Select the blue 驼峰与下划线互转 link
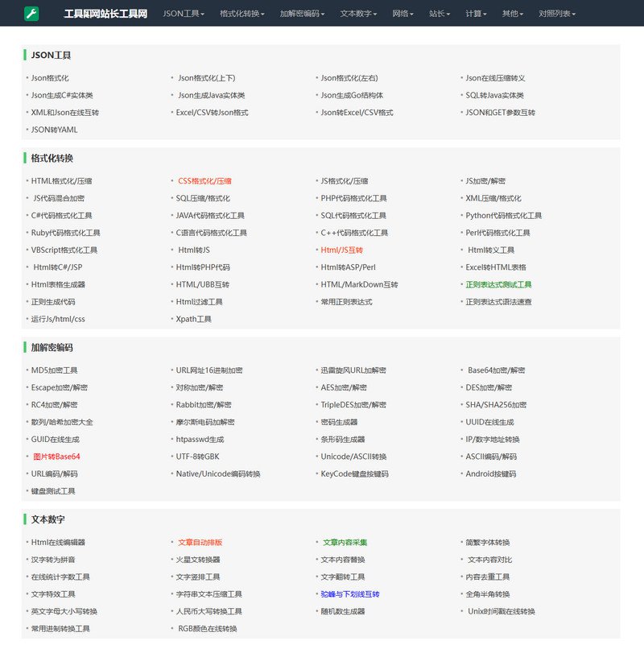Viewport: 644px width, 645px height. [350, 594]
